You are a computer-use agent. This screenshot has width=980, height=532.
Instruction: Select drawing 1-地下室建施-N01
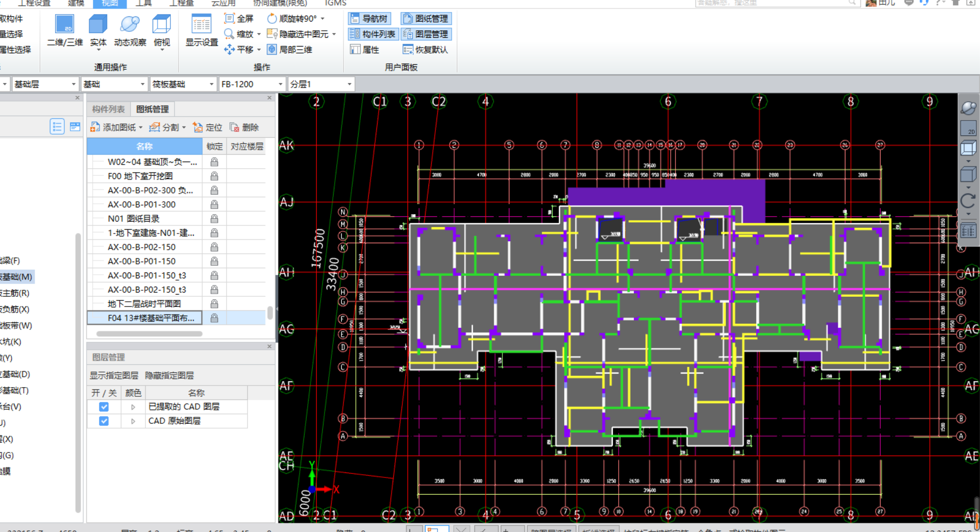click(151, 233)
